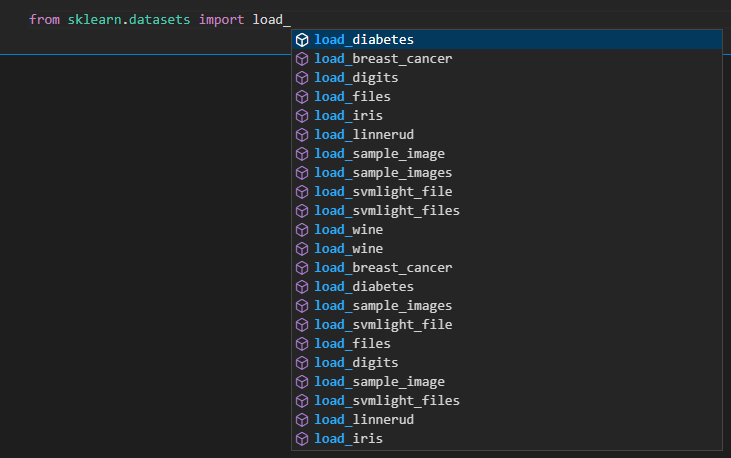731x458 pixels.
Task: Click cube icon of load_linnerud above load_sample_image
Action: pos(302,135)
